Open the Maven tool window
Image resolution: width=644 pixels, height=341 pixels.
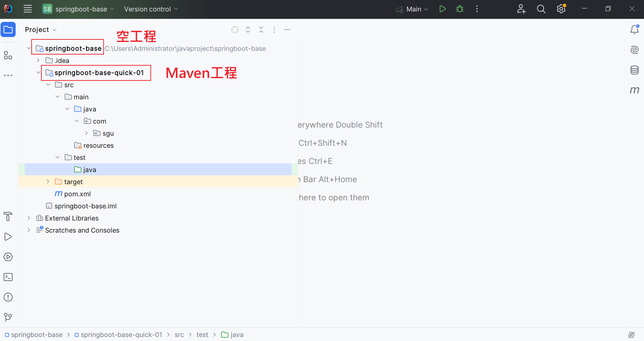click(x=634, y=90)
